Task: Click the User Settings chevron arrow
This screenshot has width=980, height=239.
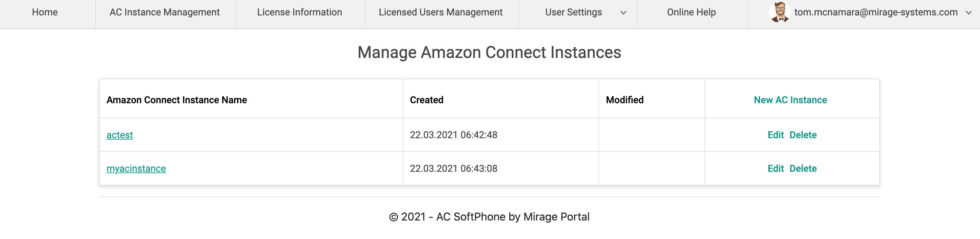Action: 623,13
